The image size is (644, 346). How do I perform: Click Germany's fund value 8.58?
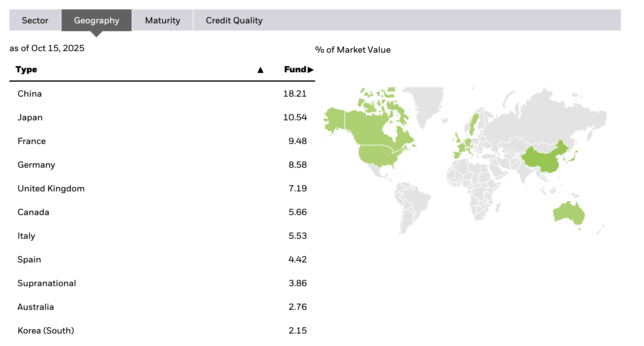point(298,165)
